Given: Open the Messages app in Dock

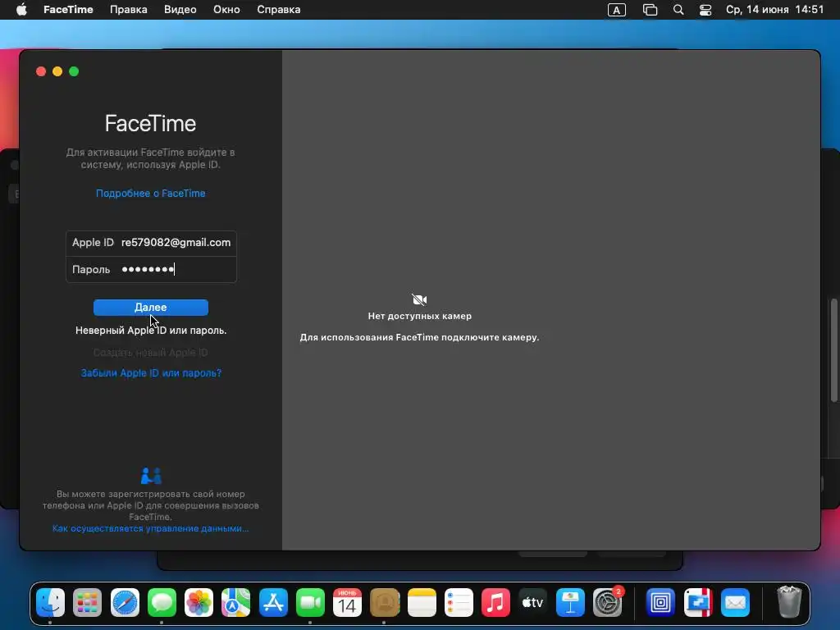Looking at the screenshot, I should [x=162, y=602].
